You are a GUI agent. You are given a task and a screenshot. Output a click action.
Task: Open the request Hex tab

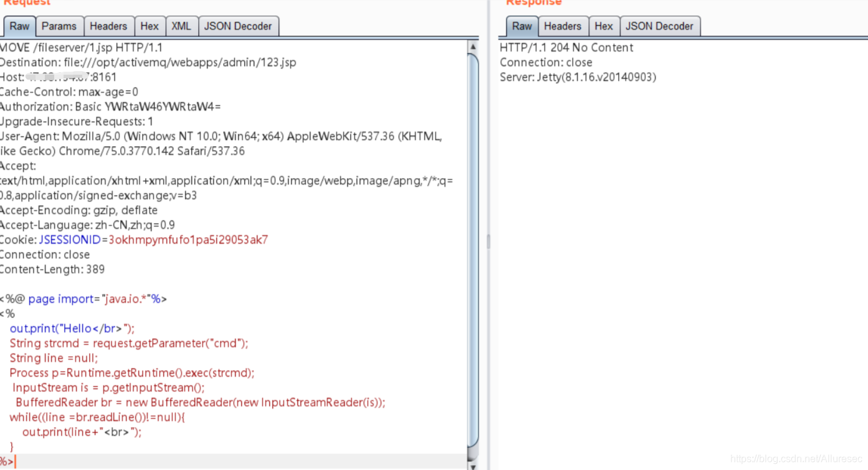(150, 26)
